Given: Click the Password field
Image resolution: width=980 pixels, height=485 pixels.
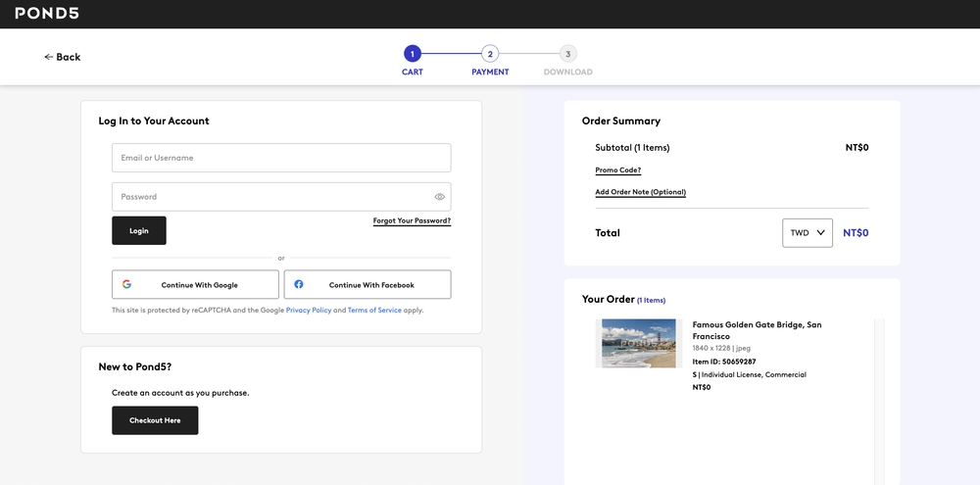Looking at the screenshot, I should pyautogui.click(x=281, y=197).
